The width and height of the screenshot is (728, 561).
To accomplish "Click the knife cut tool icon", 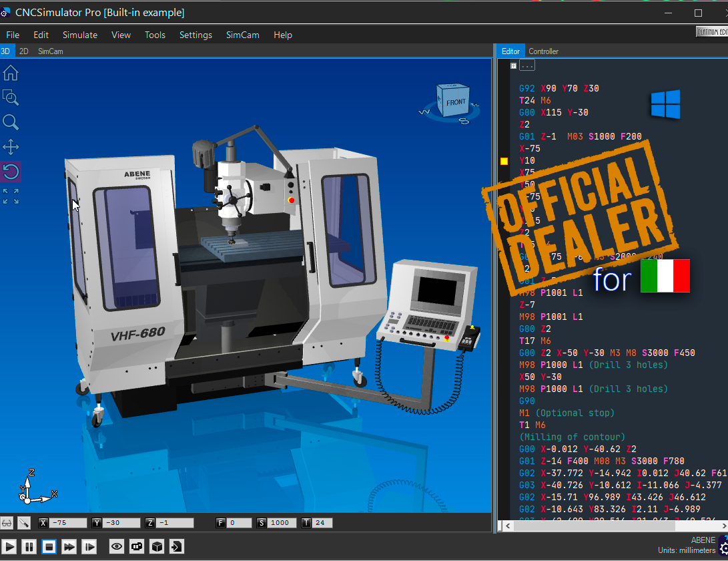I will tap(23, 523).
